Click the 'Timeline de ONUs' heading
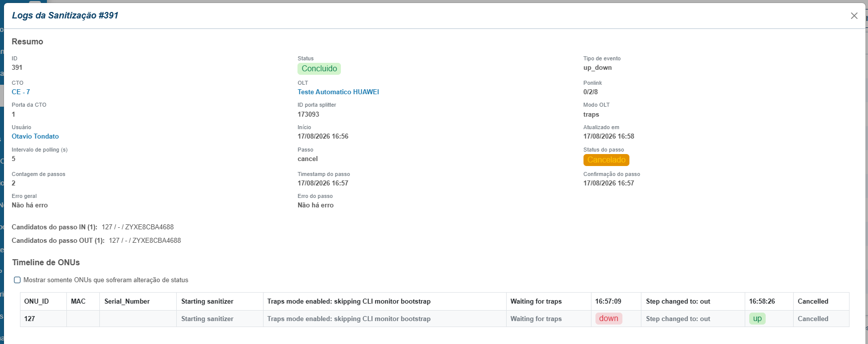Screen dimensions: 868x344 pos(46,262)
